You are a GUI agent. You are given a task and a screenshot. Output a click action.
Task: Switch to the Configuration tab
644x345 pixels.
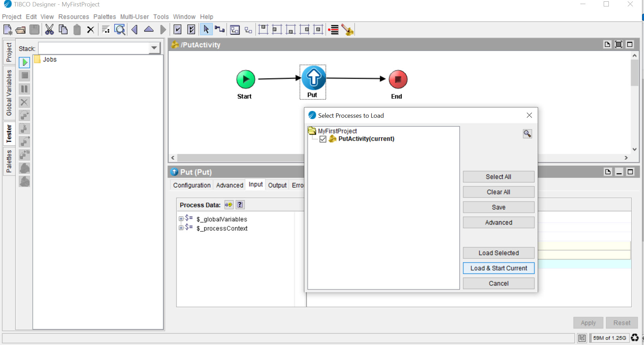click(x=192, y=185)
